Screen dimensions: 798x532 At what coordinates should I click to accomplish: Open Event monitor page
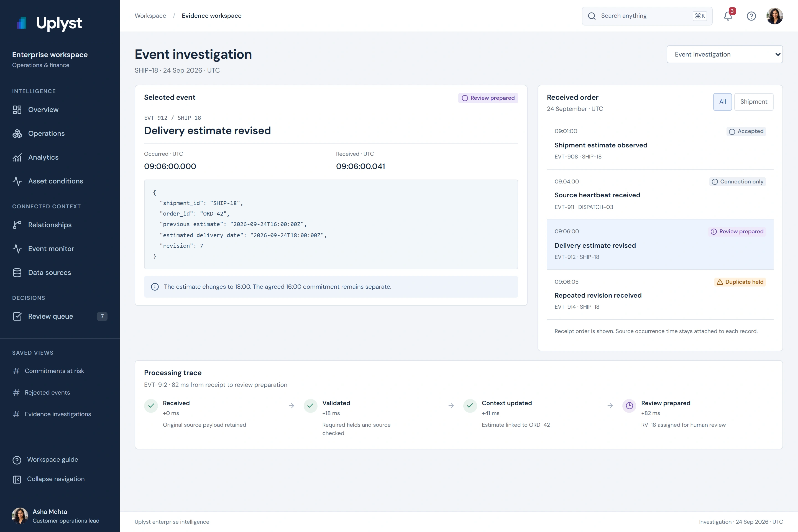click(x=60, y=248)
